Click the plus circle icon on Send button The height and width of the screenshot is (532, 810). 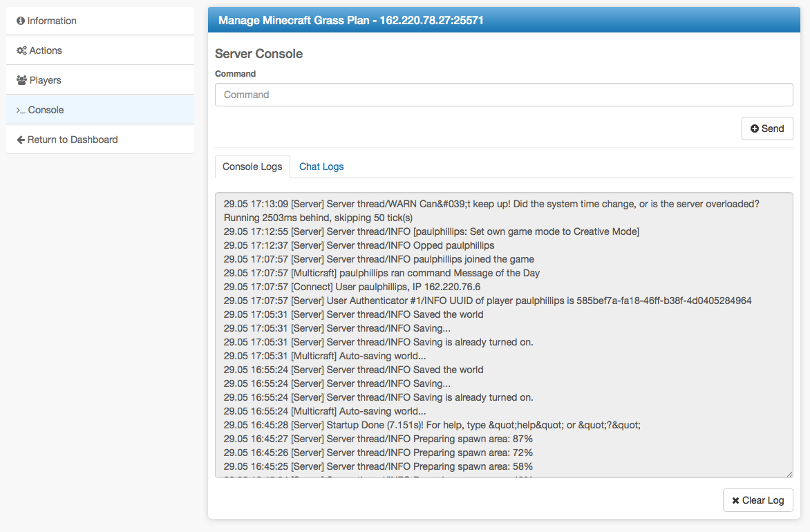[x=755, y=129]
